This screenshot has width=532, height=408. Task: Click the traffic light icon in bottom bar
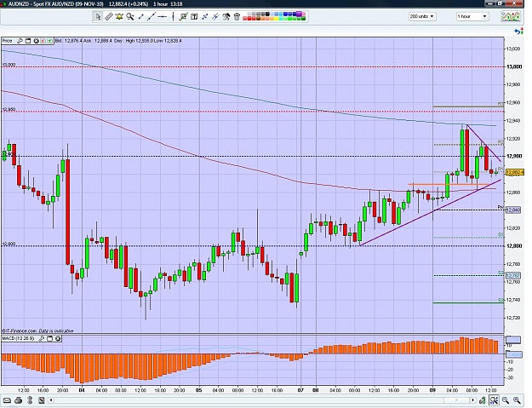coord(30,400)
